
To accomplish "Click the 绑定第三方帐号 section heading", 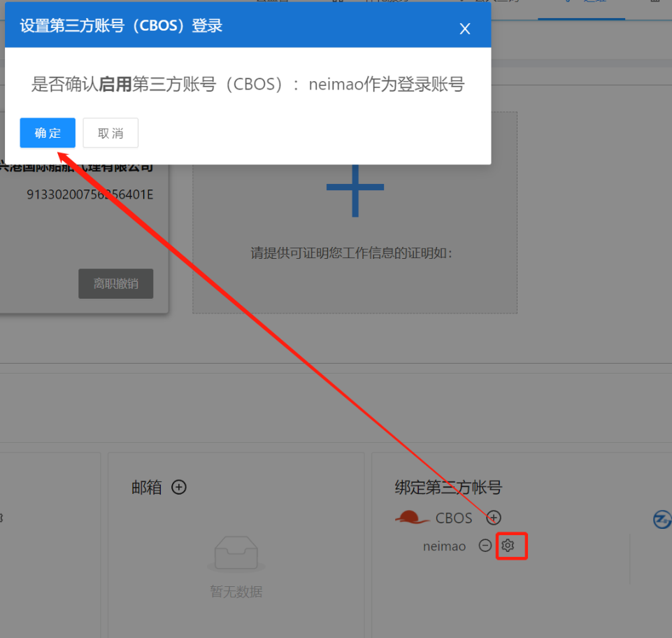I will [448, 488].
